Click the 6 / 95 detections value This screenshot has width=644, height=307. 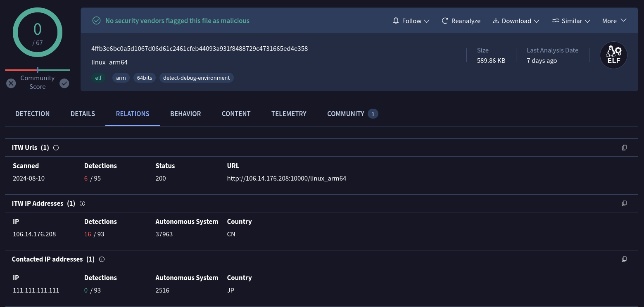pos(93,178)
